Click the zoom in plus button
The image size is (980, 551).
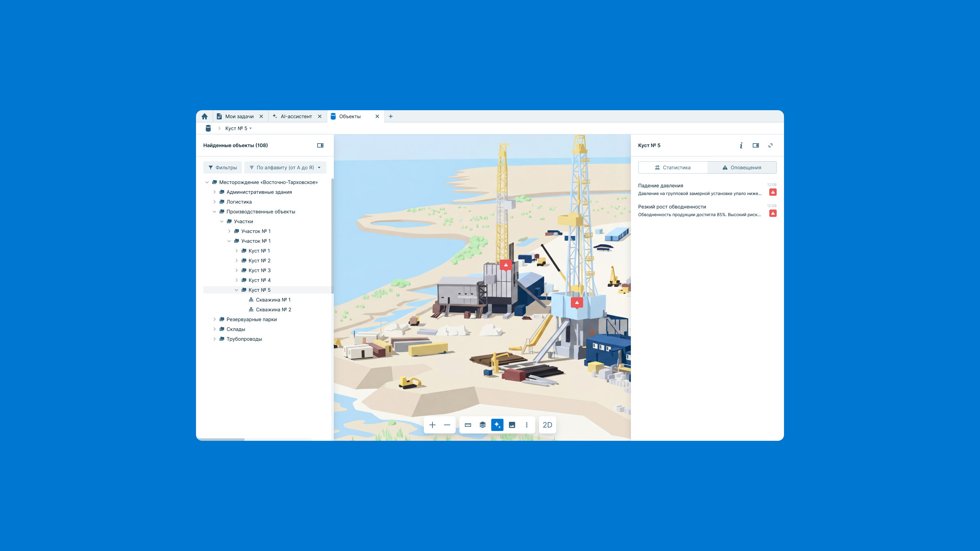click(432, 425)
